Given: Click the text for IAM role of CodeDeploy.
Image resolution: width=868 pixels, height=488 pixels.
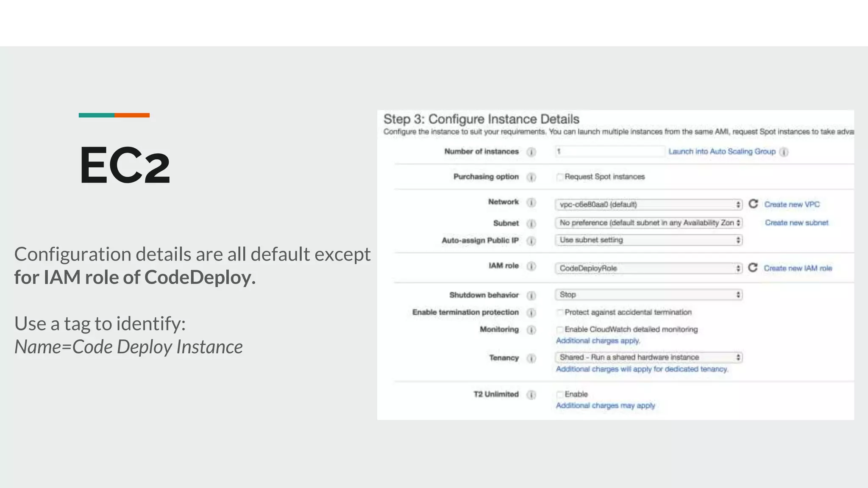Looking at the screenshot, I should click(135, 277).
